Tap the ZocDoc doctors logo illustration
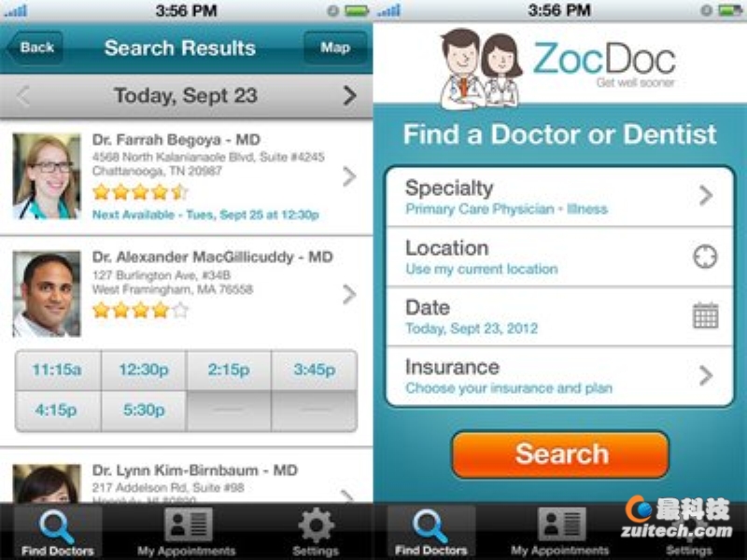 tap(480, 68)
